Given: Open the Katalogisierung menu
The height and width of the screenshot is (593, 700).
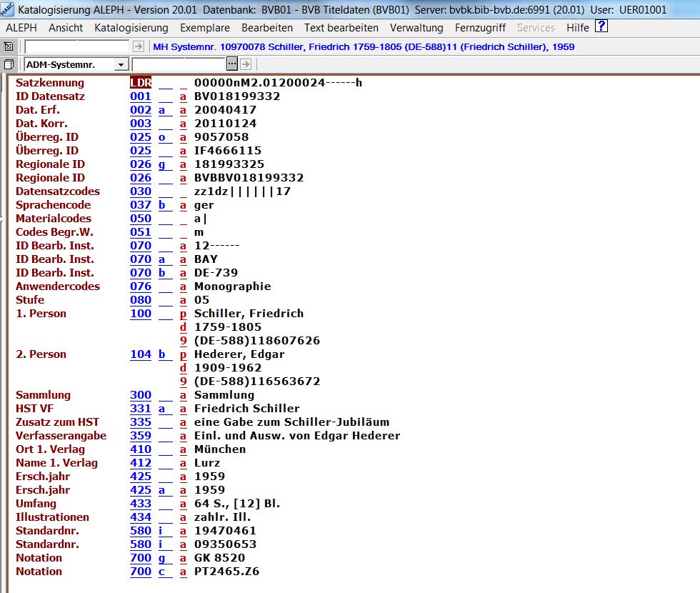Looking at the screenshot, I should coord(131,28).
